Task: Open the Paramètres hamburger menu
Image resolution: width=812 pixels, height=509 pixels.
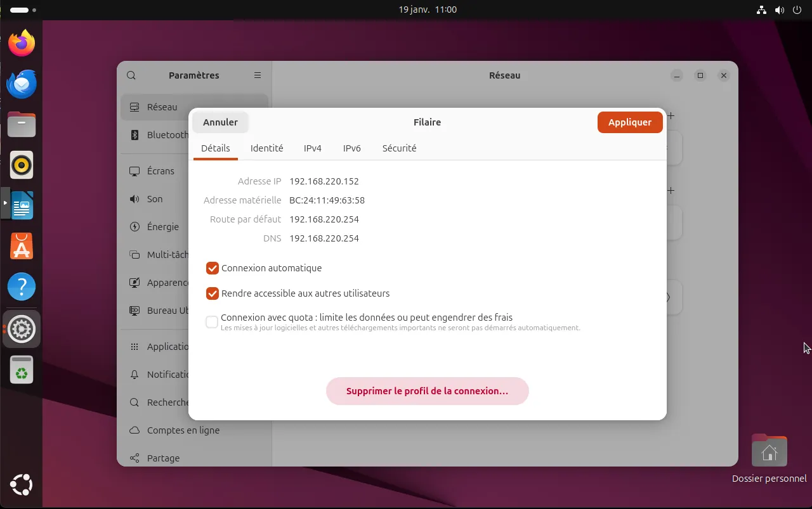Action: click(x=258, y=75)
